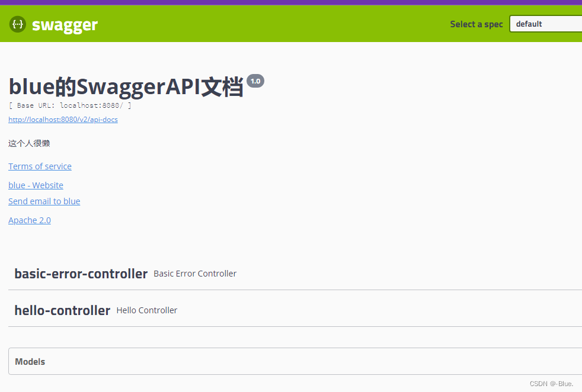Click the Base URL localhost:8080 text
The width and height of the screenshot is (582, 392).
[x=70, y=105]
